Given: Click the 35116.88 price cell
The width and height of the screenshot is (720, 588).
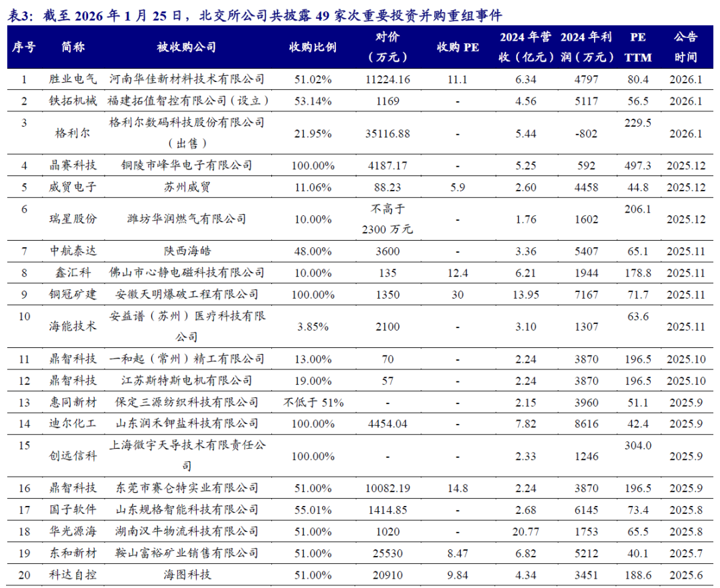Looking at the screenshot, I should (x=387, y=133).
